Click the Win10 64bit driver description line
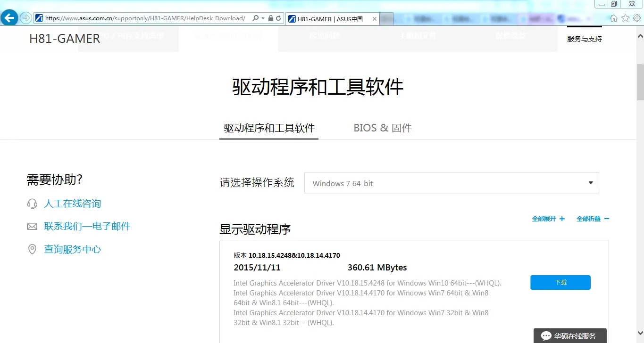Viewport: 644px width, 343px height. (367, 283)
